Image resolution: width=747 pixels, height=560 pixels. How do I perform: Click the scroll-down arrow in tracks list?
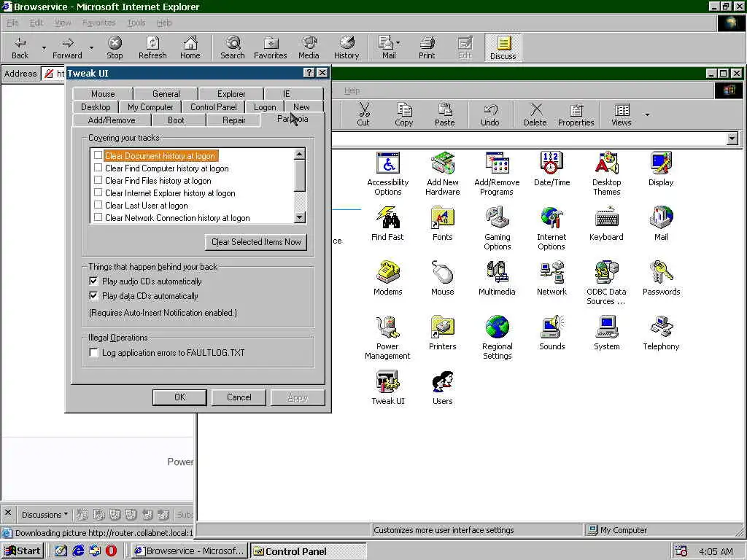299,217
